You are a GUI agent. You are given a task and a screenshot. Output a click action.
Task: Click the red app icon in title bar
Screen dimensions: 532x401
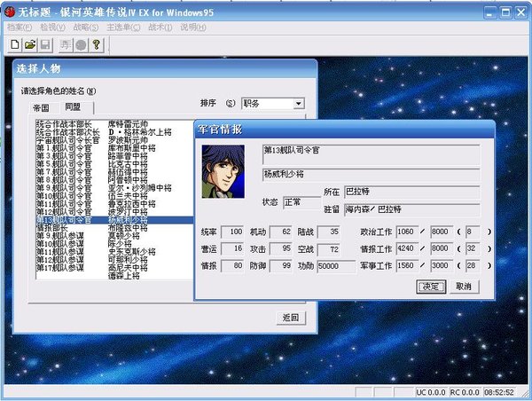10,12
